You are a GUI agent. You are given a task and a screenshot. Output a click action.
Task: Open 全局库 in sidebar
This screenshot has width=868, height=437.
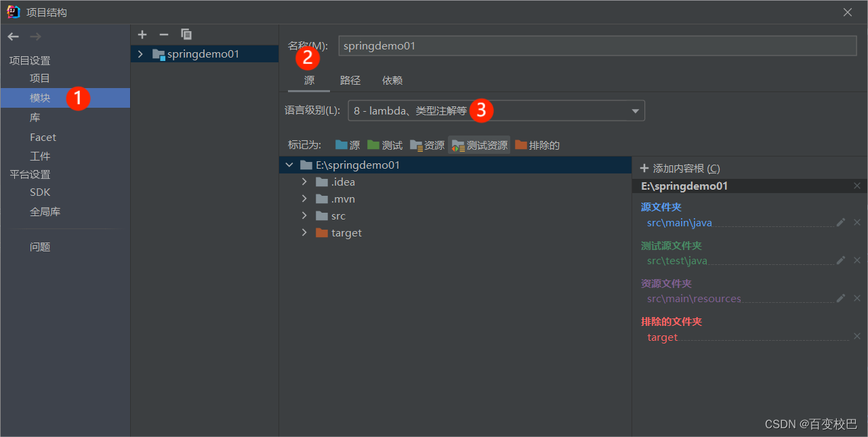pyautogui.click(x=45, y=212)
